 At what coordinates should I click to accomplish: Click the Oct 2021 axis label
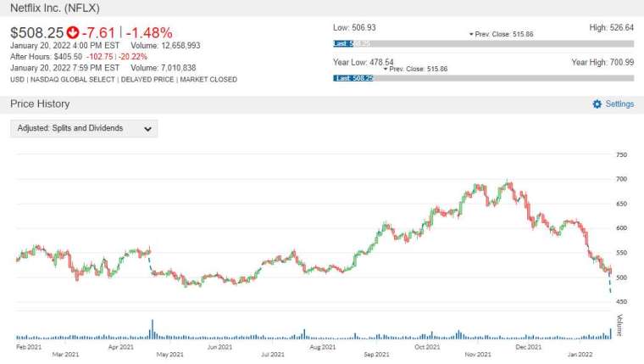click(x=427, y=347)
